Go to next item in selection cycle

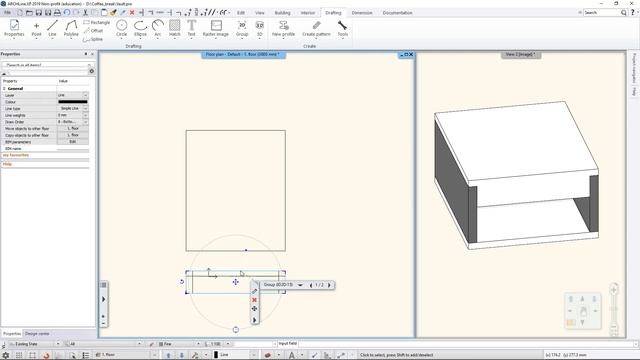[329, 285]
